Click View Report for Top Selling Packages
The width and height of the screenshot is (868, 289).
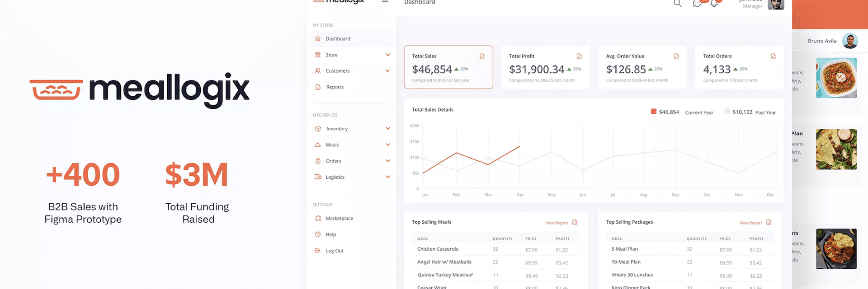click(x=750, y=223)
